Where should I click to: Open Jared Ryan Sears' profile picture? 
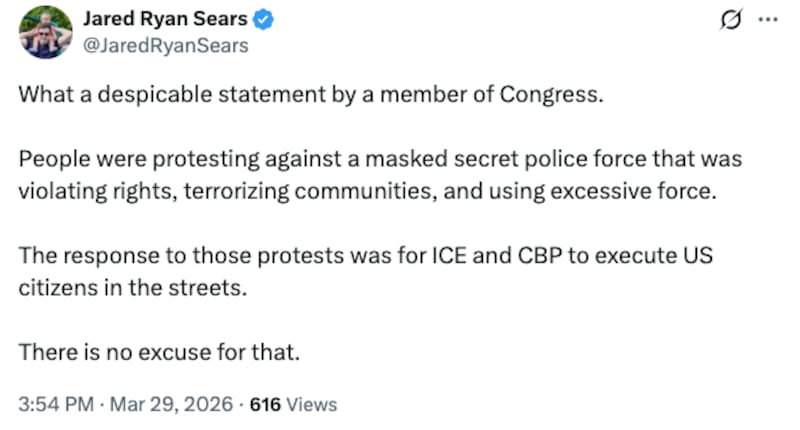[46, 32]
